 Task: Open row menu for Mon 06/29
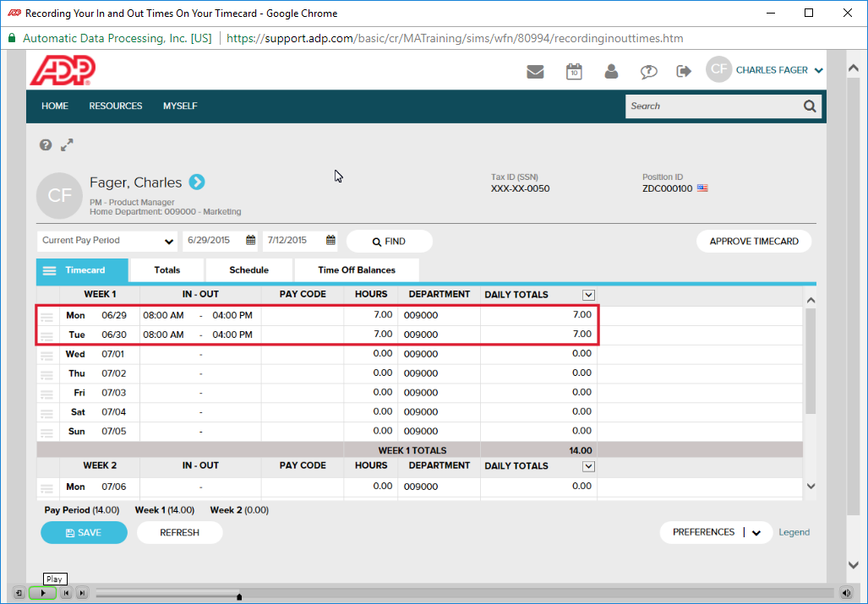47,316
